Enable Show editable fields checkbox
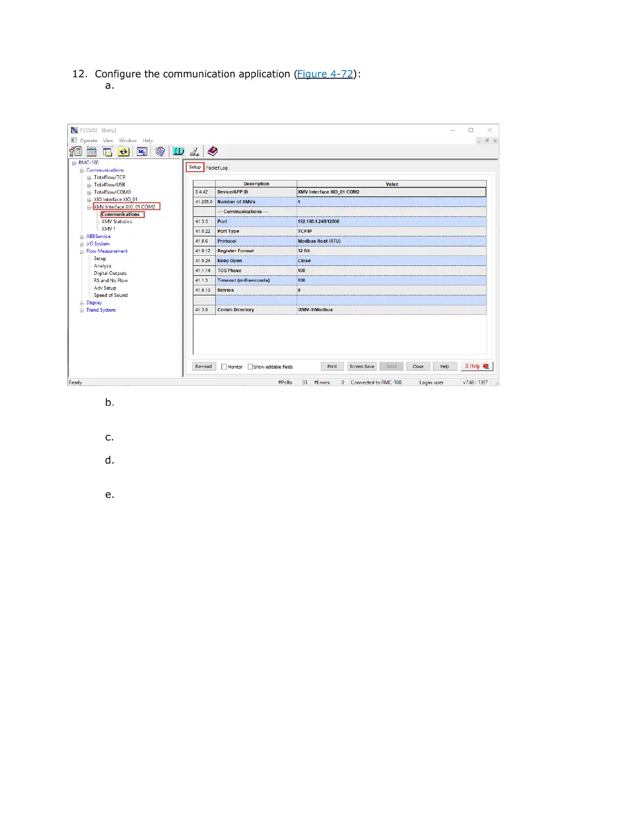The height and width of the screenshot is (834, 644). pos(250,366)
